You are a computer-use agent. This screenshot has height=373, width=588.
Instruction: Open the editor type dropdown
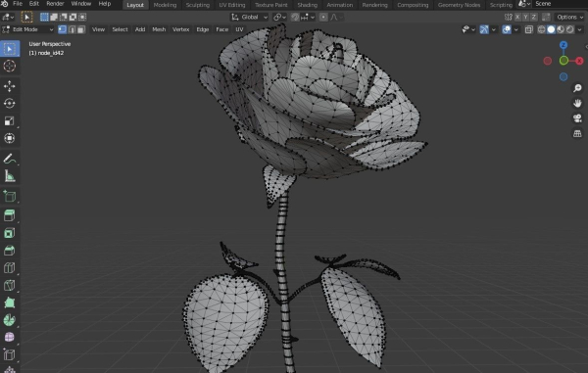pyautogui.click(x=8, y=18)
